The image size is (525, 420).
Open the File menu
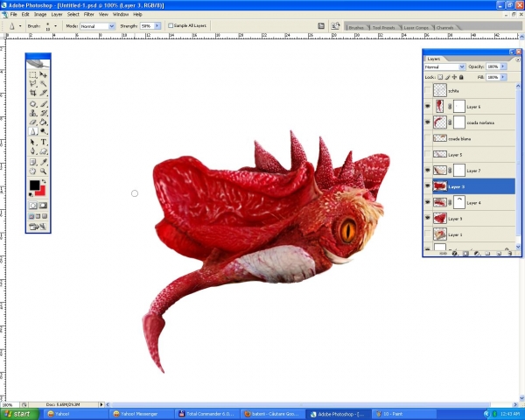click(x=13, y=14)
